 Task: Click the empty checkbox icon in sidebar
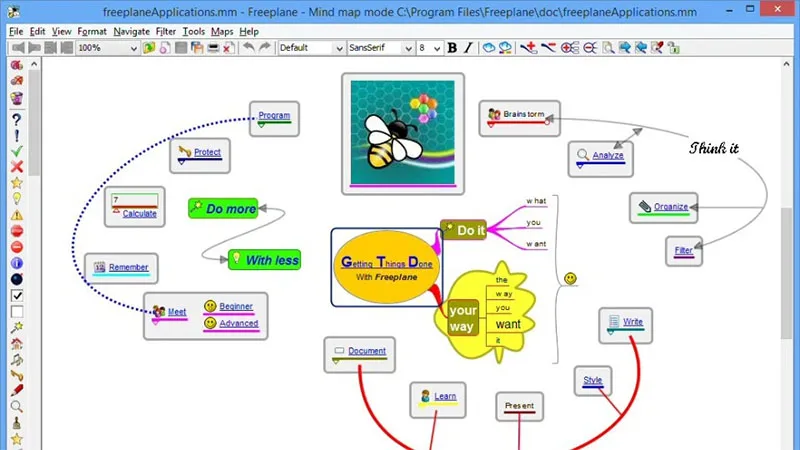click(x=16, y=312)
